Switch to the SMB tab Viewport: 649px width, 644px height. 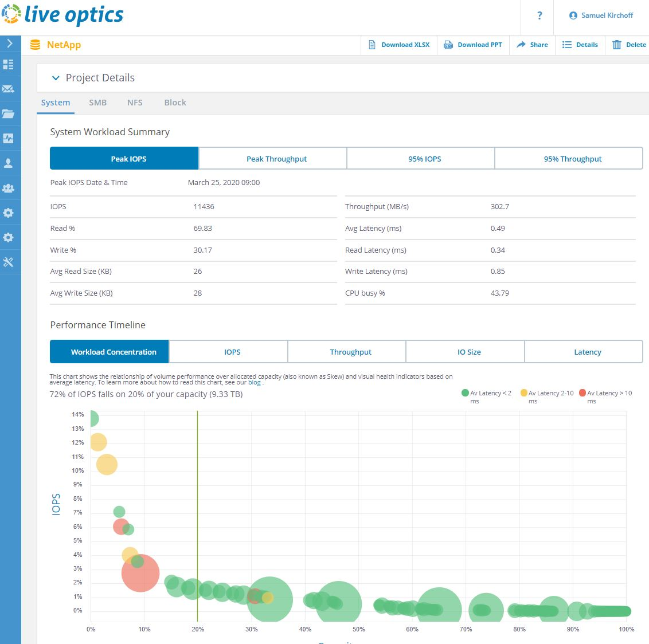pyautogui.click(x=97, y=103)
